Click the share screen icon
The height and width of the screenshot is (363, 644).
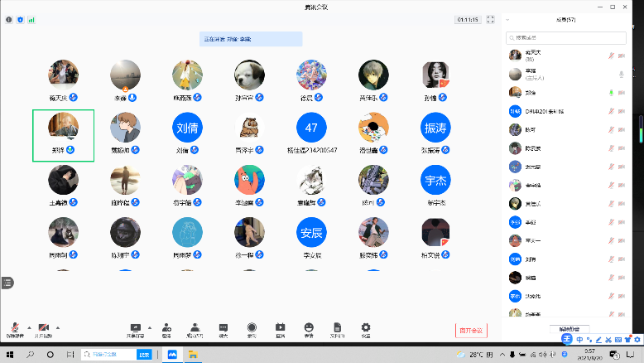(136, 327)
